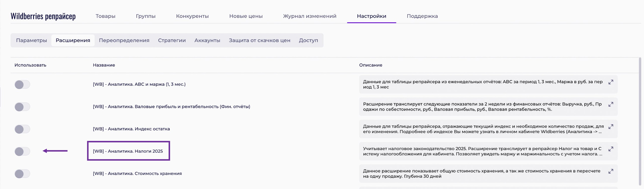Click the Wildberries репрайсер logo
The width and height of the screenshot is (644, 189).
(x=43, y=16)
